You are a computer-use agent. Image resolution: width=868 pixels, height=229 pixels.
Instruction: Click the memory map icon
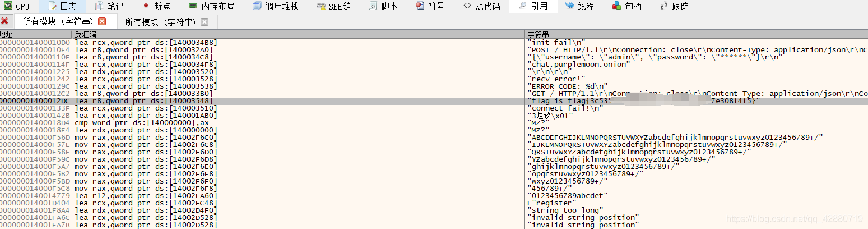193,6
